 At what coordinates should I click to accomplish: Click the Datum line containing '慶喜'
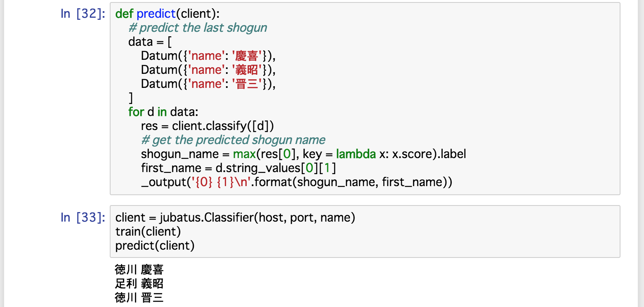pyautogui.click(x=208, y=56)
